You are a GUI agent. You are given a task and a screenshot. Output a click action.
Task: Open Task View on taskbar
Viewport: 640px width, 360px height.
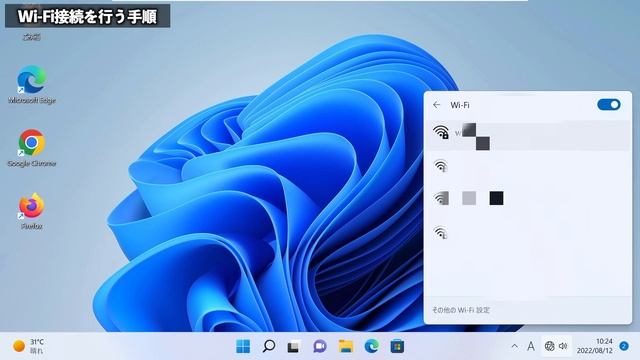294,347
